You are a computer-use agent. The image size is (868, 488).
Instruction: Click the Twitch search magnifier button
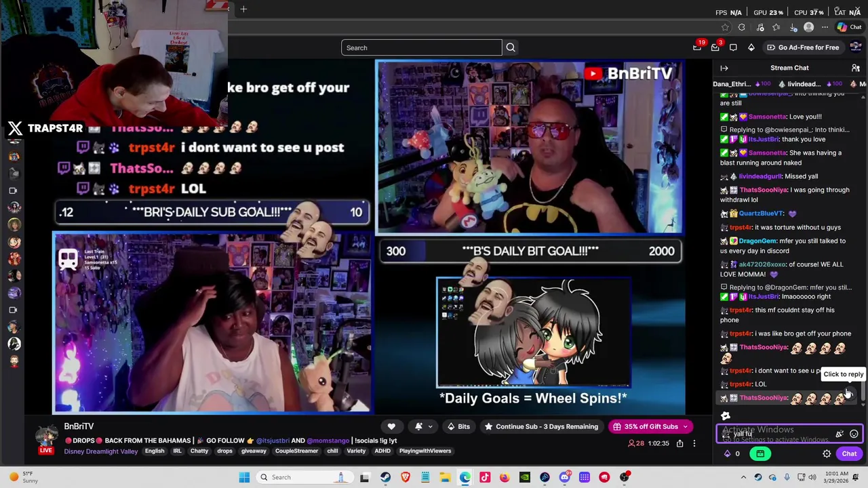511,47
